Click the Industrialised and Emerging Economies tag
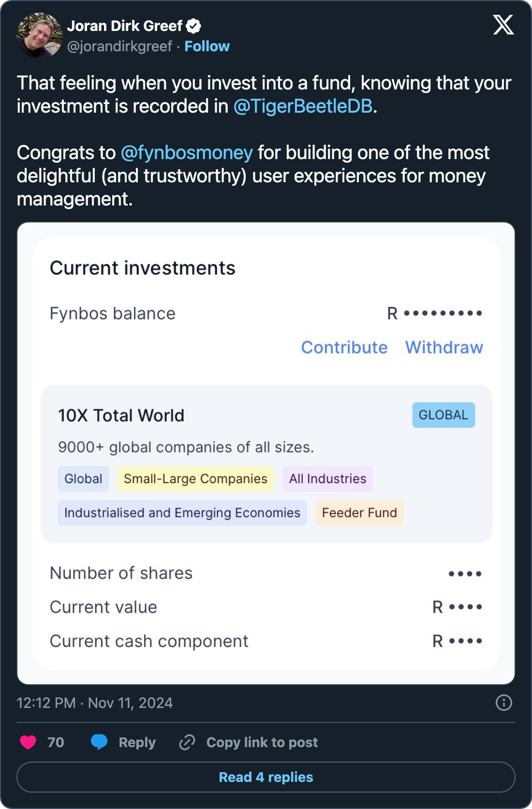Image resolution: width=532 pixels, height=809 pixels. pos(182,513)
